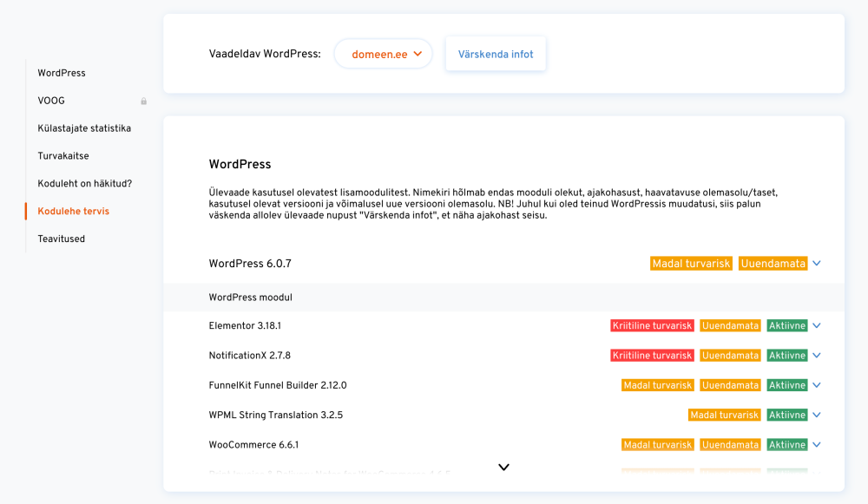The height and width of the screenshot is (504, 868).
Task: Click the scroll-down chevron at list bottom
Action: [x=503, y=467]
